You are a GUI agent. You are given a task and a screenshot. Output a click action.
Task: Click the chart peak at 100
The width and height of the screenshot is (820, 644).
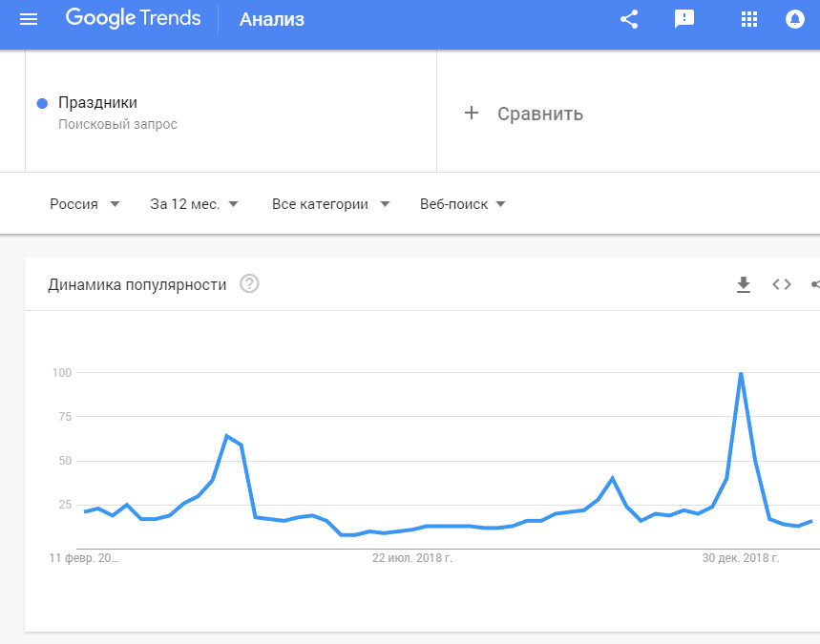click(x=741, y=373)
